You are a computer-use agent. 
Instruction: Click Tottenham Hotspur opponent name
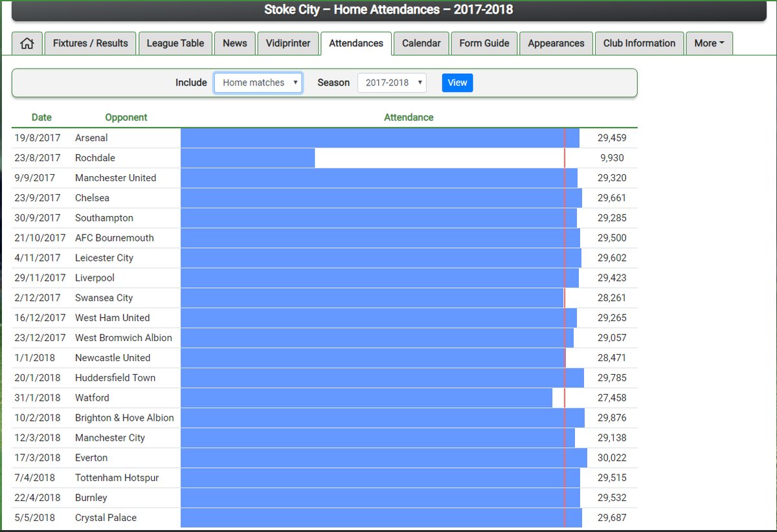[117, 478]
